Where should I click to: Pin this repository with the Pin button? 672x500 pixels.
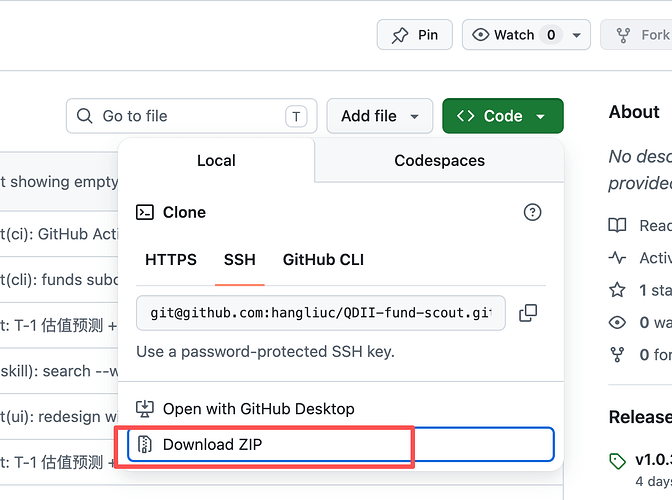414,35
